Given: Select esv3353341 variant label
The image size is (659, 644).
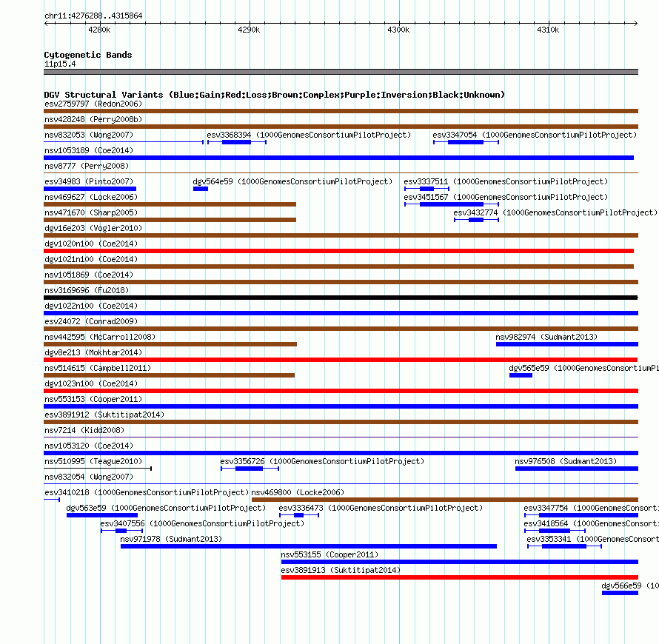Looking at the screenshot, I should pyautogui.click(x=592, y=539).
